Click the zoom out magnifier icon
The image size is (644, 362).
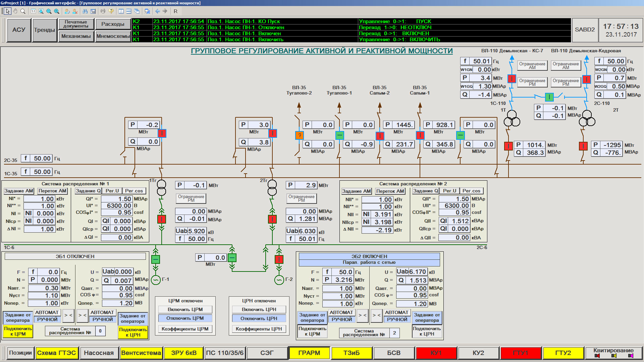(x=49, y=11)
